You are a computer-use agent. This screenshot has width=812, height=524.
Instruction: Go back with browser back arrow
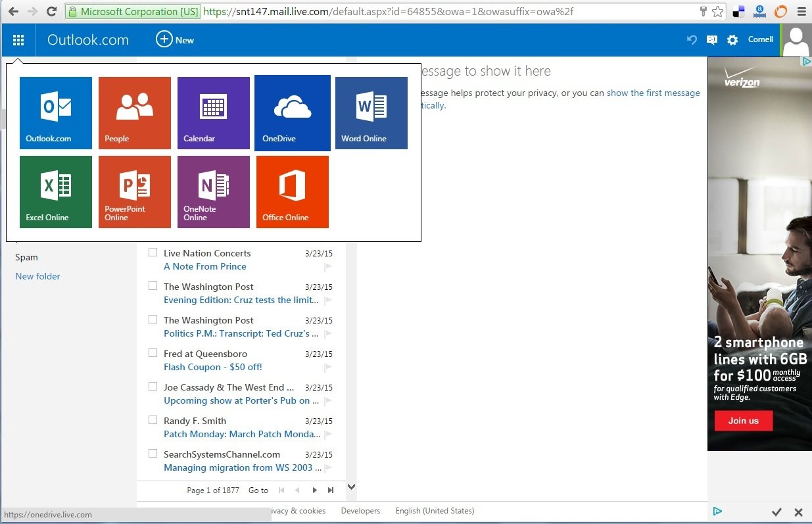(13, 12)
